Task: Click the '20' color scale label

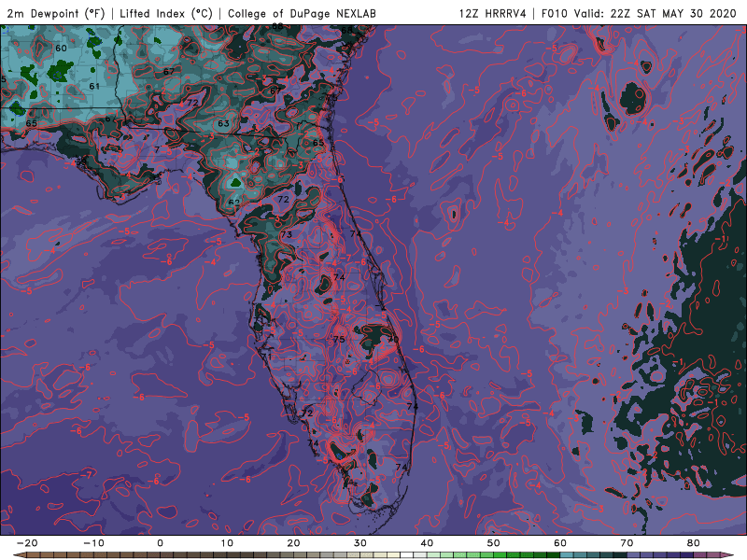Action: coord(293,543)
